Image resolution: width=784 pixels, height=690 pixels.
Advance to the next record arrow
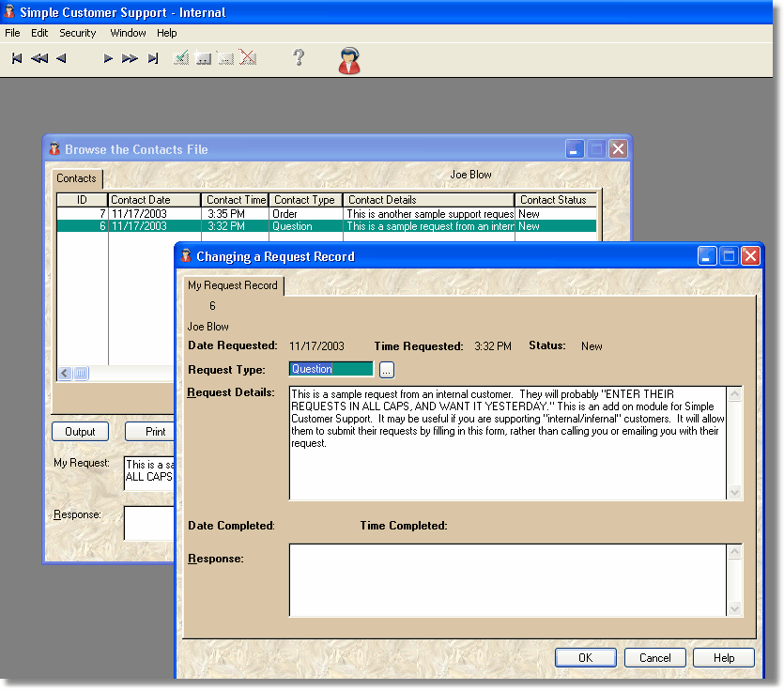107,58
